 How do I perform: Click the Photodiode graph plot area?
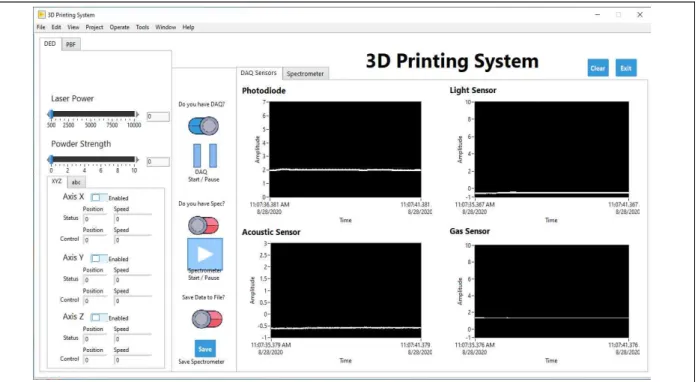[x=345, y=149]
